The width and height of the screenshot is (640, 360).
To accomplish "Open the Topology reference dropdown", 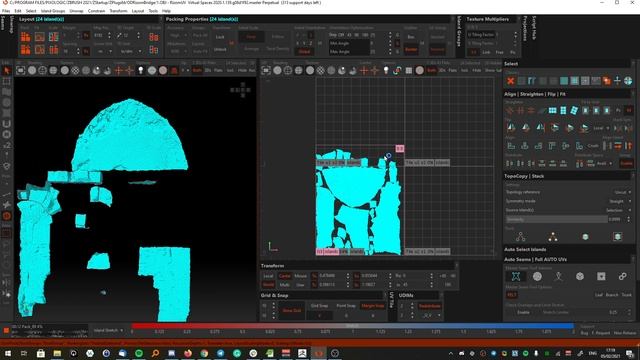I will point(623,192).
